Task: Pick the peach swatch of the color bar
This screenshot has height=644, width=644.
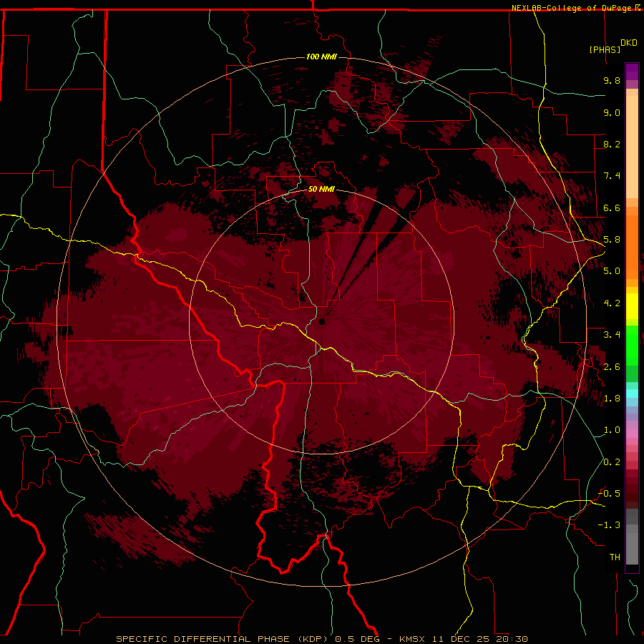Action: pyautogui.click(x=632, y=148)
